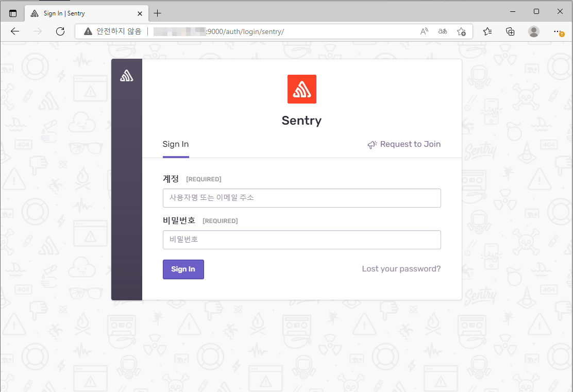
Task: Click the red Sentry logo above title
Action: 302,89
